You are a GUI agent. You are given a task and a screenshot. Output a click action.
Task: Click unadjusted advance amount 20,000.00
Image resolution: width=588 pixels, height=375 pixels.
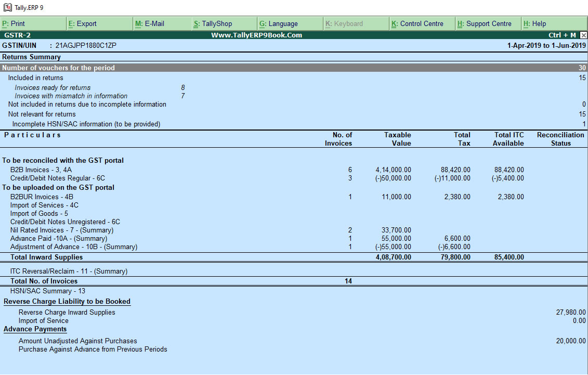(571, 341)
